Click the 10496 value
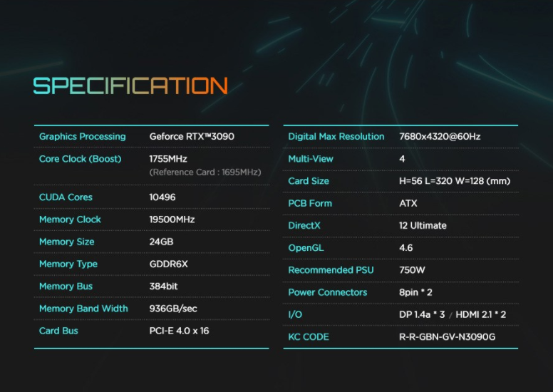Viewport: 553px width, 392px height. click(x=162, y=197)
